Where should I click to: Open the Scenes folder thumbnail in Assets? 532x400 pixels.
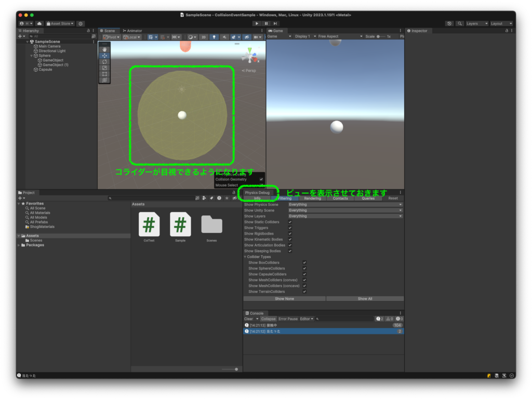pos(211,227)
